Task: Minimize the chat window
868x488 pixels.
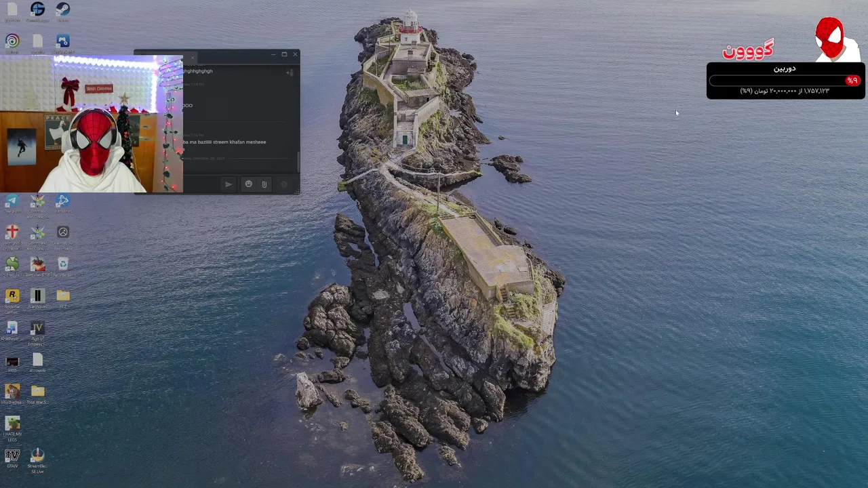Action: pos(274,54)
